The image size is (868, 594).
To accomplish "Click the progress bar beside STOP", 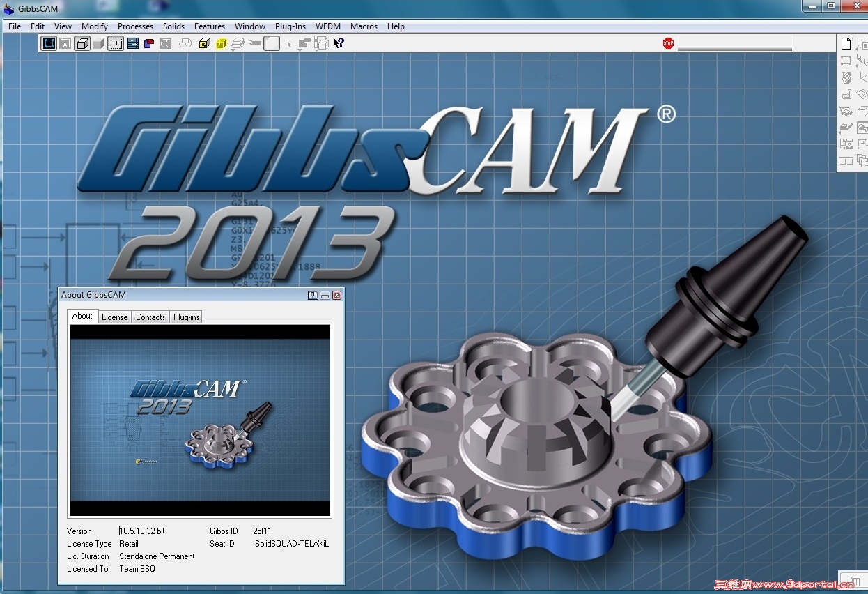I will point(735,44).
